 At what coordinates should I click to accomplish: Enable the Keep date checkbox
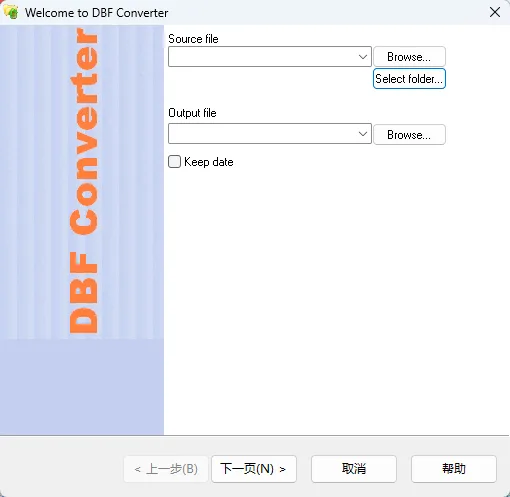click(x=174, y=162)
